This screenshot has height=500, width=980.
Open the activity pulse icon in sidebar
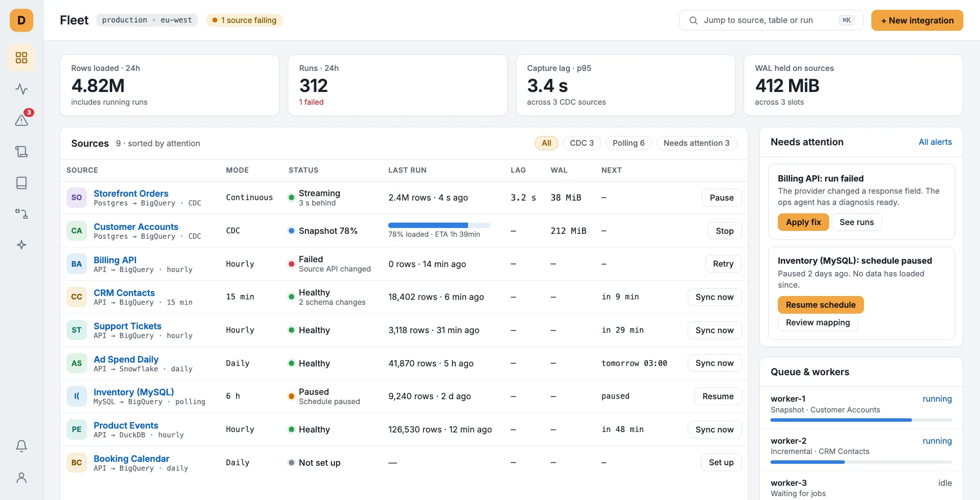point(22,89)
